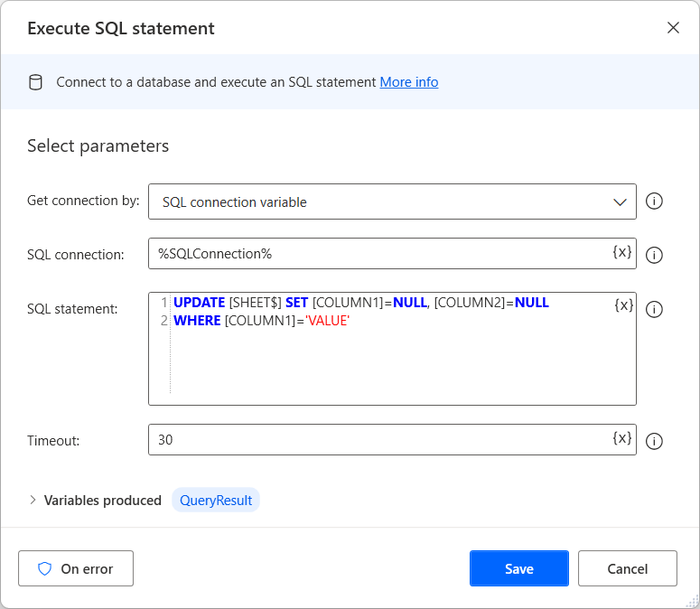Insert variable in Timeout field

622,438
